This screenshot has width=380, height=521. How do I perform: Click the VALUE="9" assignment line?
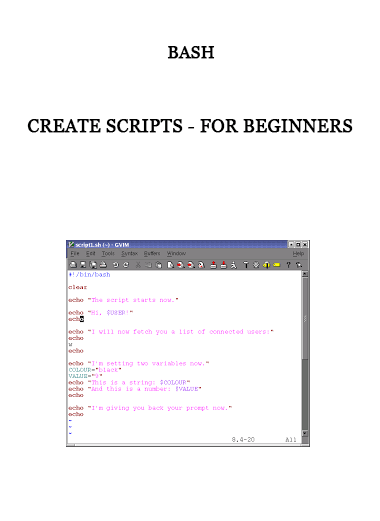tap(85, 376)
